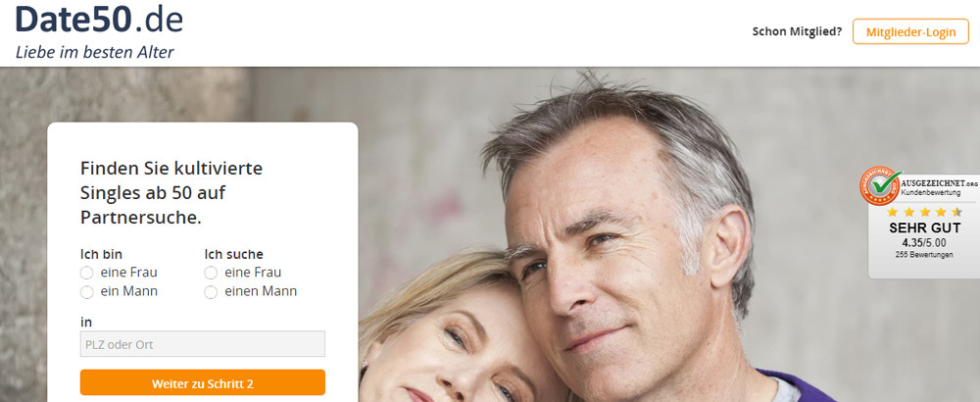Click the Ausgezeichnet.org orange seal icon
This screenshot has height=402, width=980.
point(880,185)
